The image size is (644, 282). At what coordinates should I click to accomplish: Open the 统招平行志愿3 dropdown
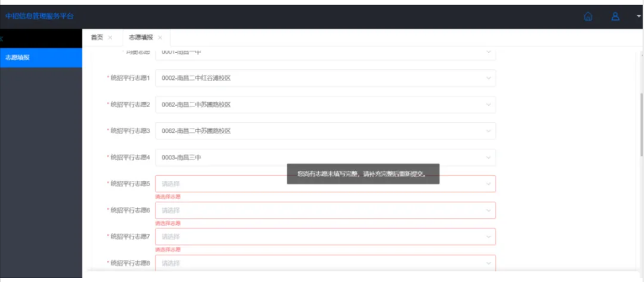pyautogui.click(x=325, y=131)
